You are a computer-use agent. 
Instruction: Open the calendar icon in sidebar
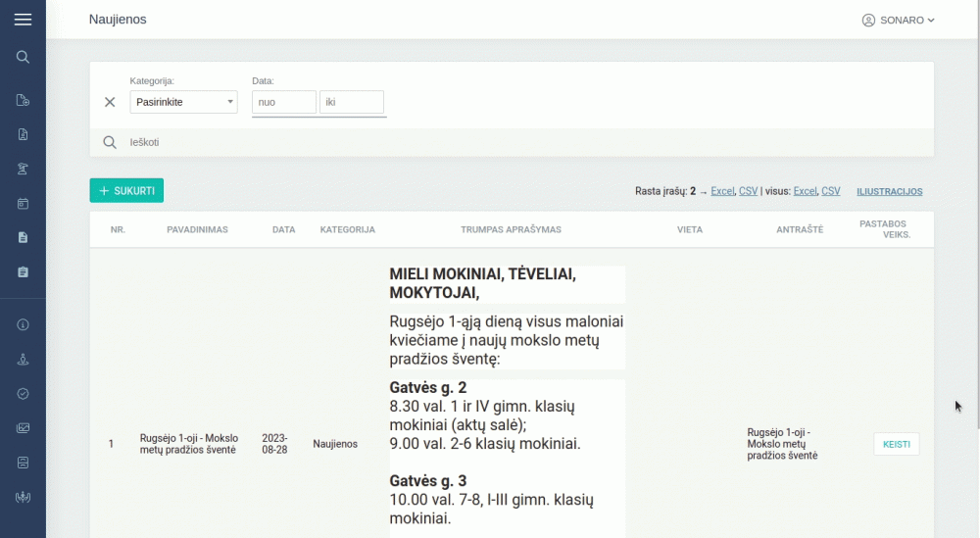point(23,204)
